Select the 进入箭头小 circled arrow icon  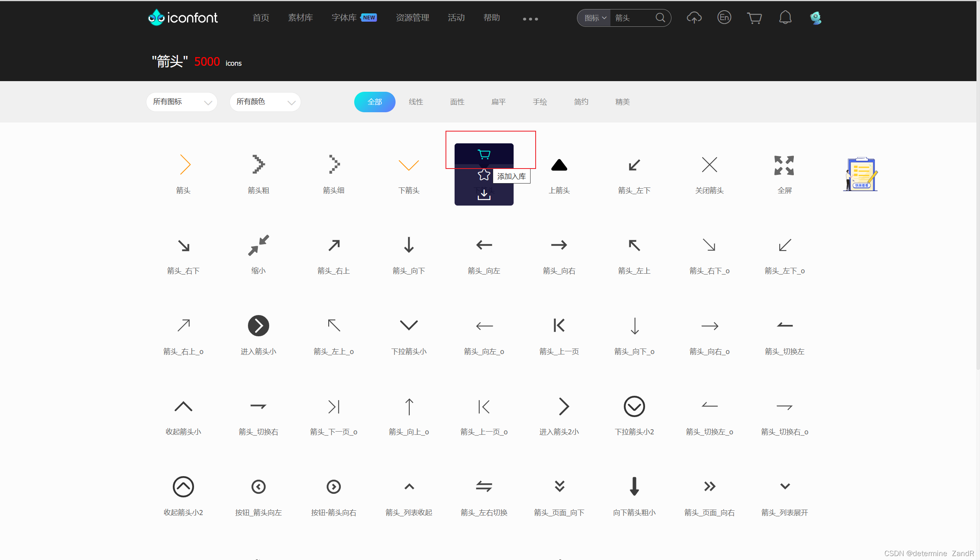pyautogui.click(x=259, y=326)
